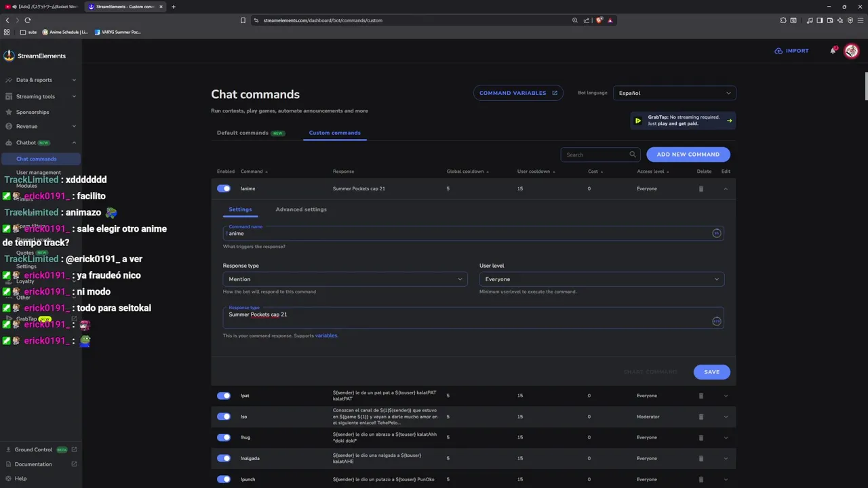
Task: Remove !nalgada using its trash icon
Action: (x=701, y=458)
